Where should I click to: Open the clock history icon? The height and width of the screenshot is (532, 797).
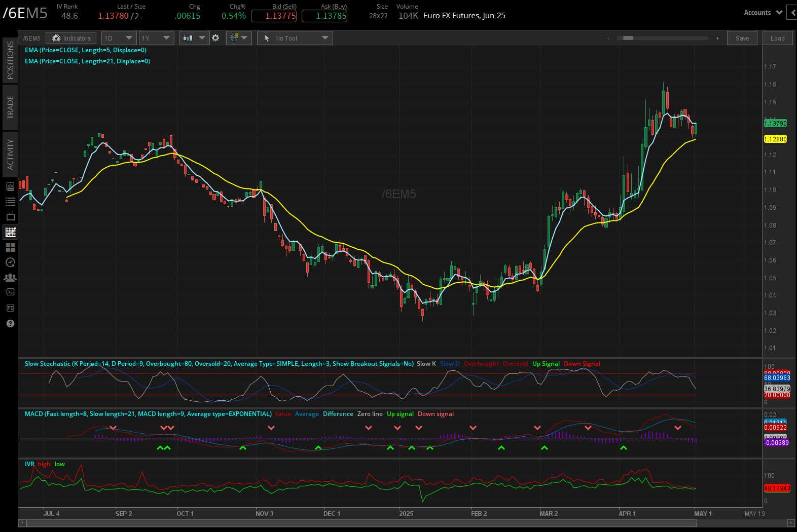pos(10,262)
